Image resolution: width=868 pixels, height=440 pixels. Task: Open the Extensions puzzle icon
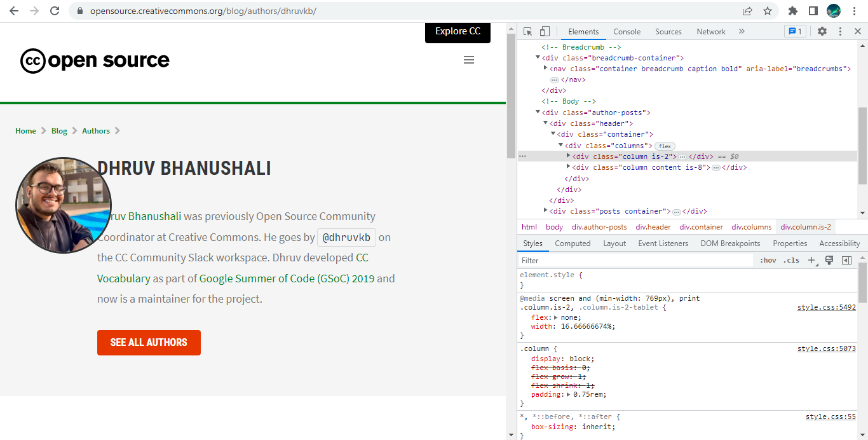(x=793, y=11)
